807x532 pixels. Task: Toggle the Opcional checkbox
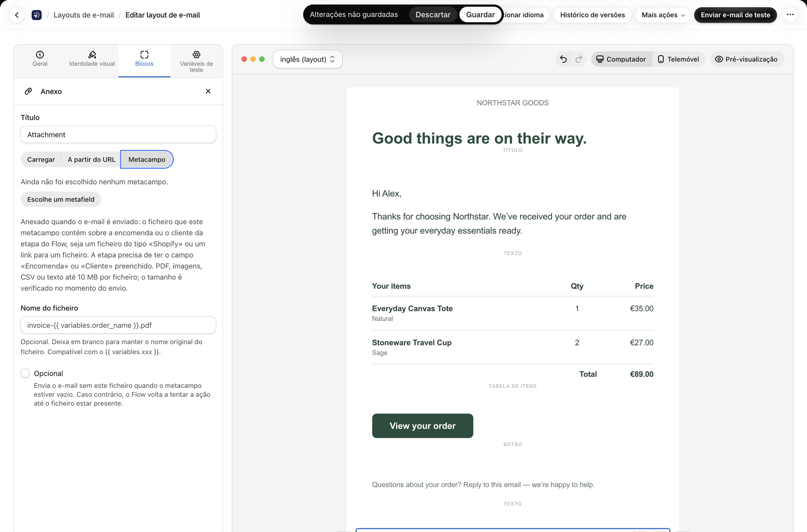click(x=25, y=373)
